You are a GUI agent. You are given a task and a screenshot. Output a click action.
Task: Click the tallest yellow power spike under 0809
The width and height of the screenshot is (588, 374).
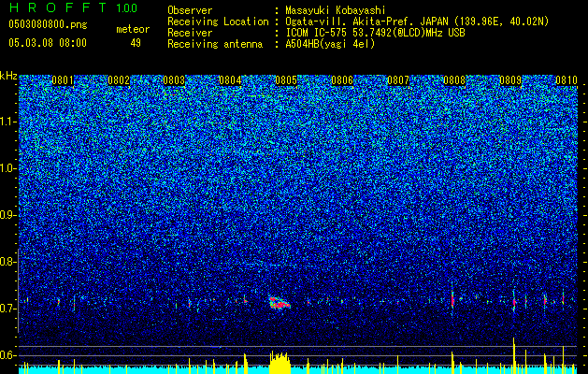[514, 355]
